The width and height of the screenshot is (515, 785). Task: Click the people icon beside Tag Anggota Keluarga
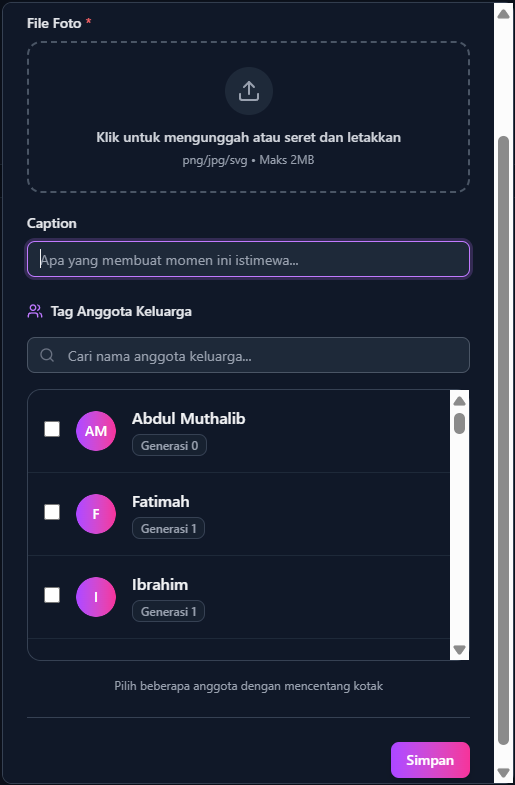35,311
